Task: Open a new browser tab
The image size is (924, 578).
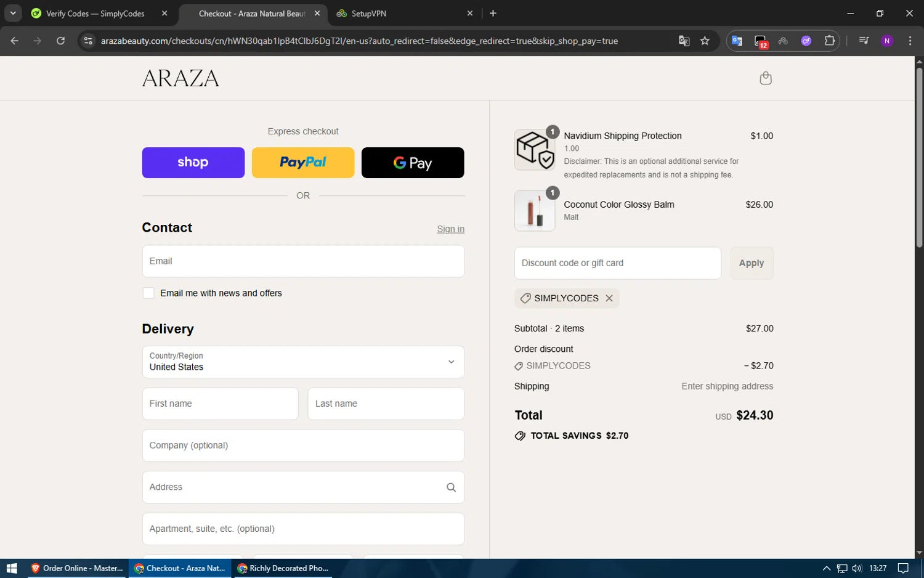Action: (493, 13)
